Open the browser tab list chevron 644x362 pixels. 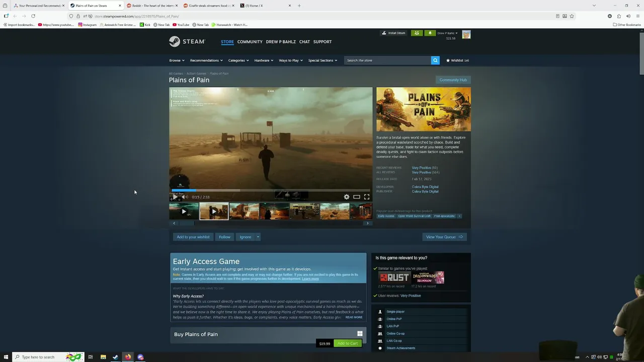[594, 6]
